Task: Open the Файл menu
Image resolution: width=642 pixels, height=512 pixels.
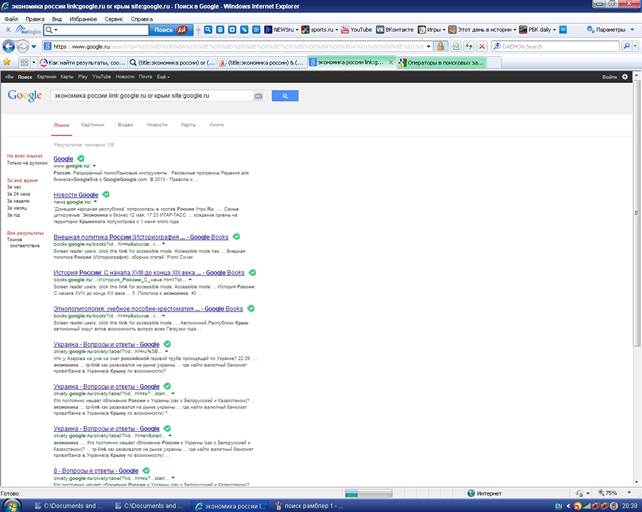Action: pyautogui.click(x=11, y=19)
